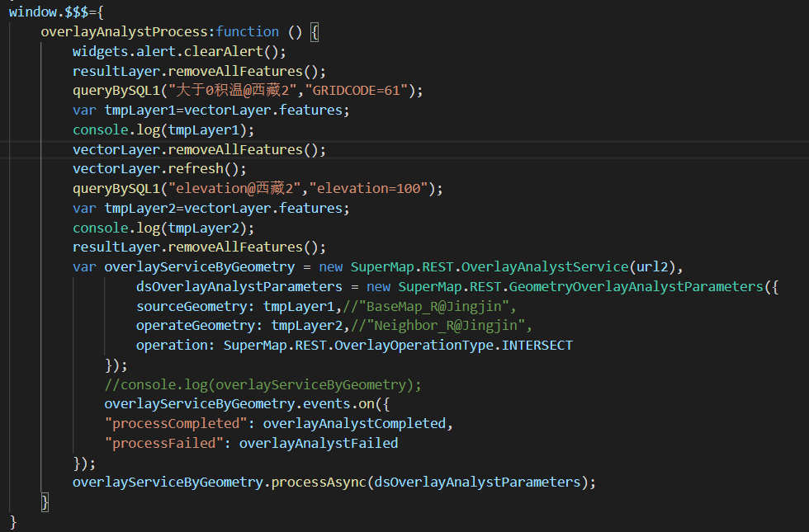Click the 'elevation=100' string

pos(368,189)
